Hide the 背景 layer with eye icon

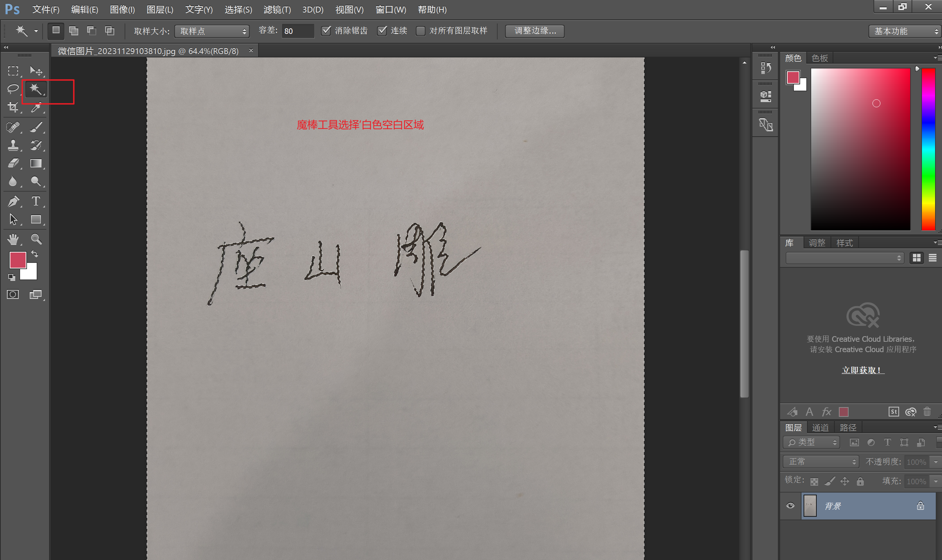[x=790, y=506]
